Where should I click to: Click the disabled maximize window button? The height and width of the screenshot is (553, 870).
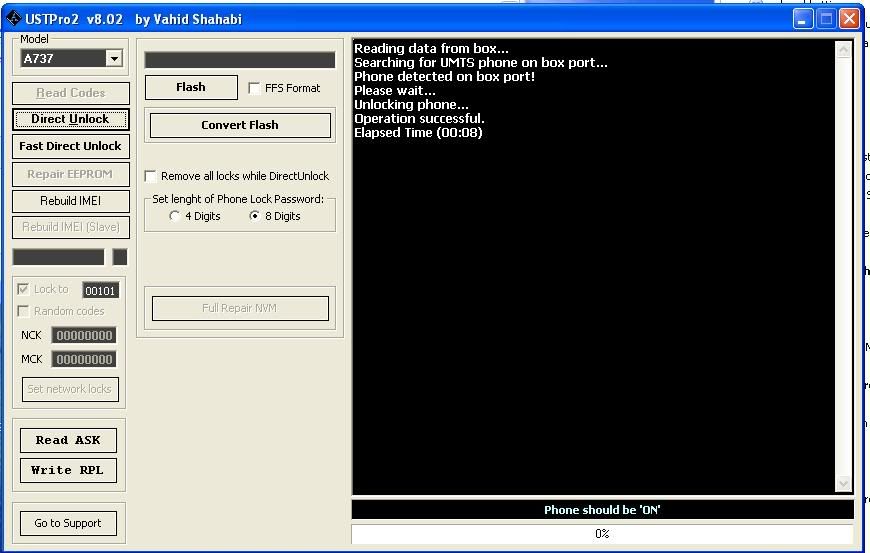(x=826, y=19)
